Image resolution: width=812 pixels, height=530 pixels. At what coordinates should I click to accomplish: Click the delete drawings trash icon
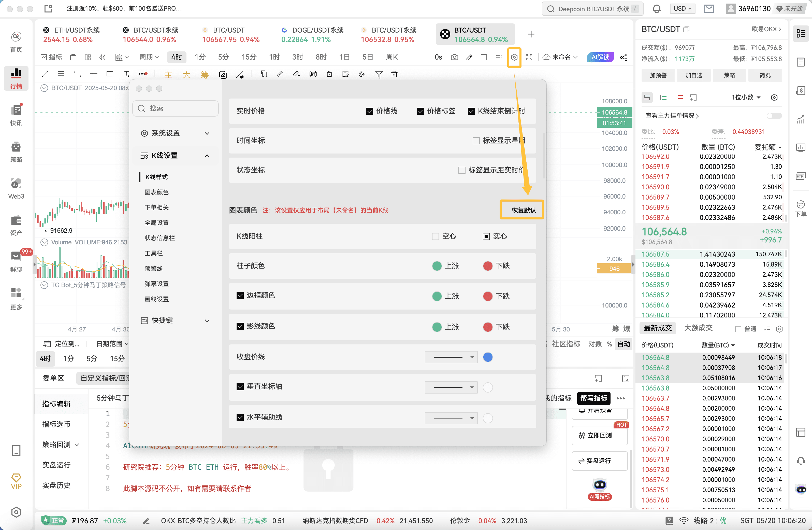(x=394, y=74)
